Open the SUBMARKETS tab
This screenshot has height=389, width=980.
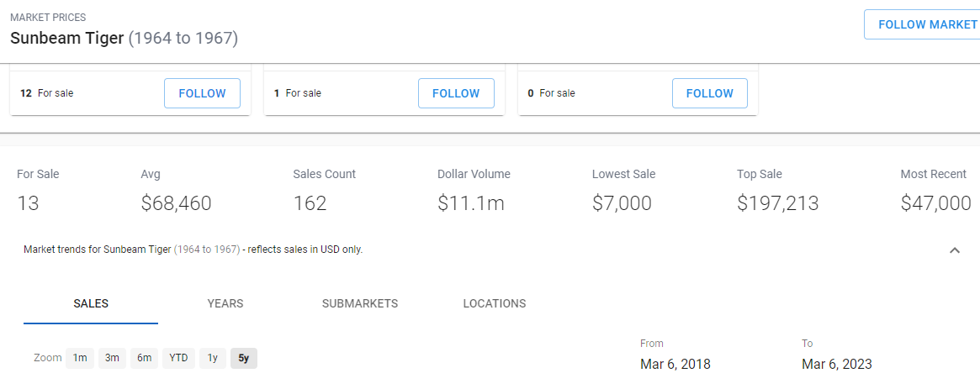(360, 304)
